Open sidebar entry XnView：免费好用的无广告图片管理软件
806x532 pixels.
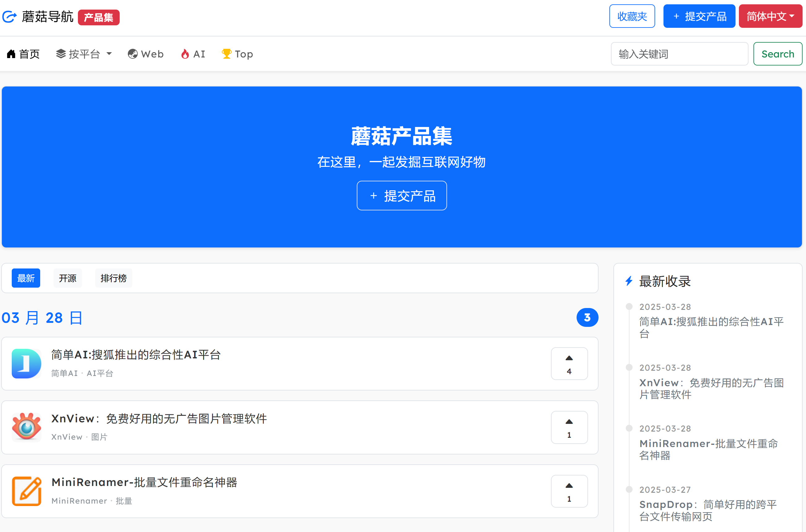[711, 388]
